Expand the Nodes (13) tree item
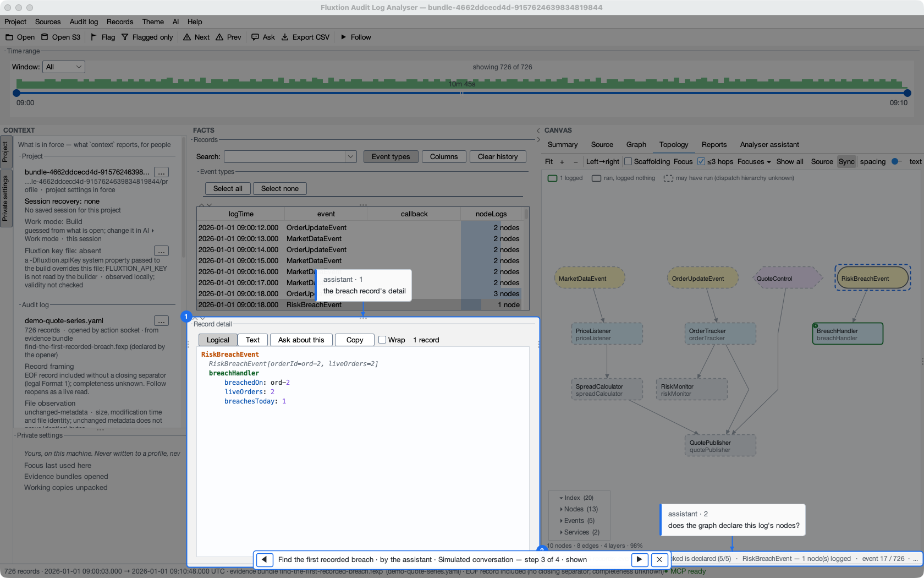 (x=561, y=509)
